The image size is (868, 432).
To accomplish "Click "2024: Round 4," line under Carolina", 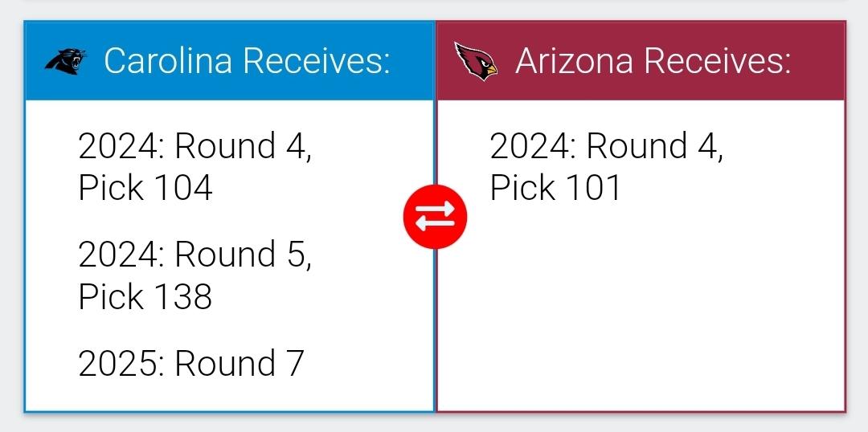I will pos(194,146).
